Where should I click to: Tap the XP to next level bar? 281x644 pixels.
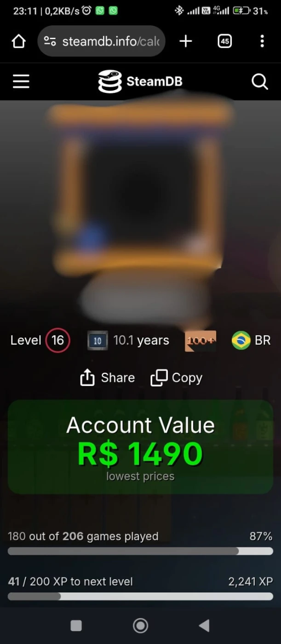pyautogui.click(x=140, y=596)
